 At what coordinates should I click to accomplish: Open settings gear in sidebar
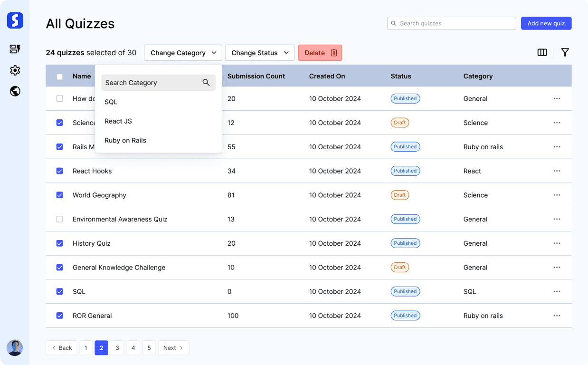[15, 70]
